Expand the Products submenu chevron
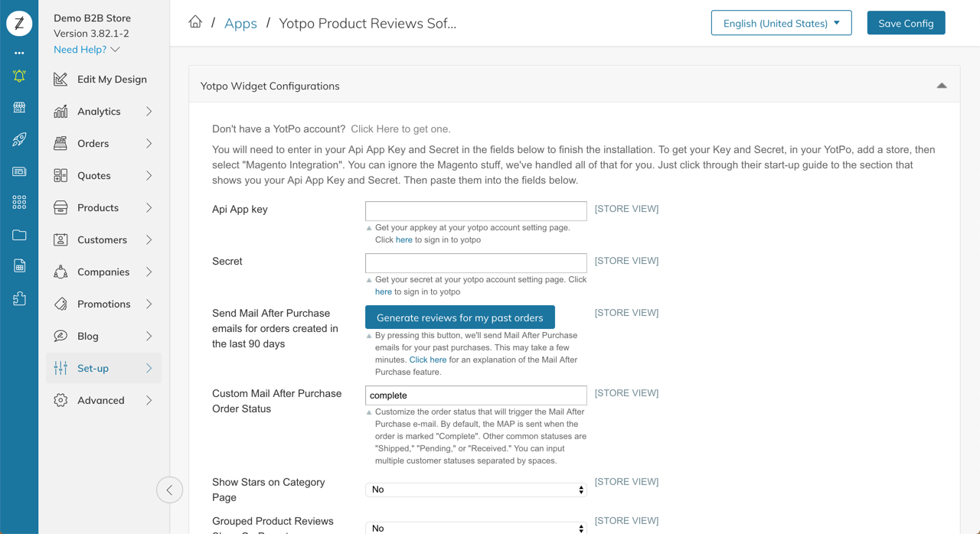 click(x=149, y=207)
